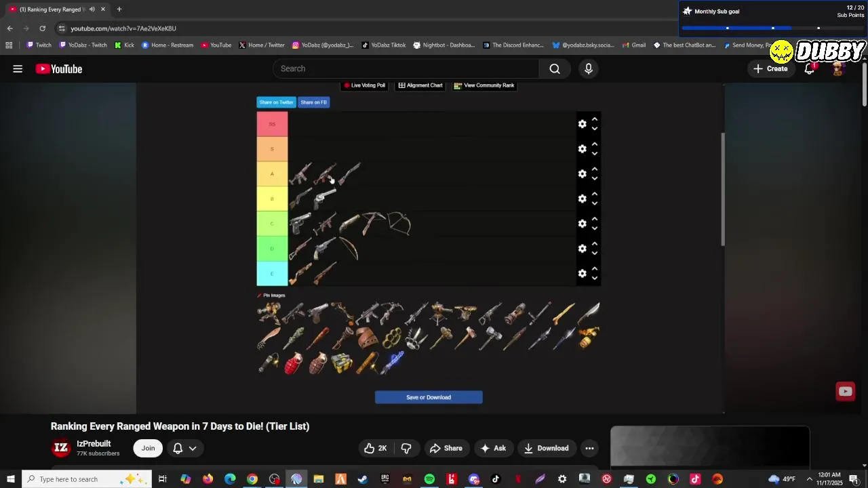
Task: Reload the browser page
Action: click(42, 28)
